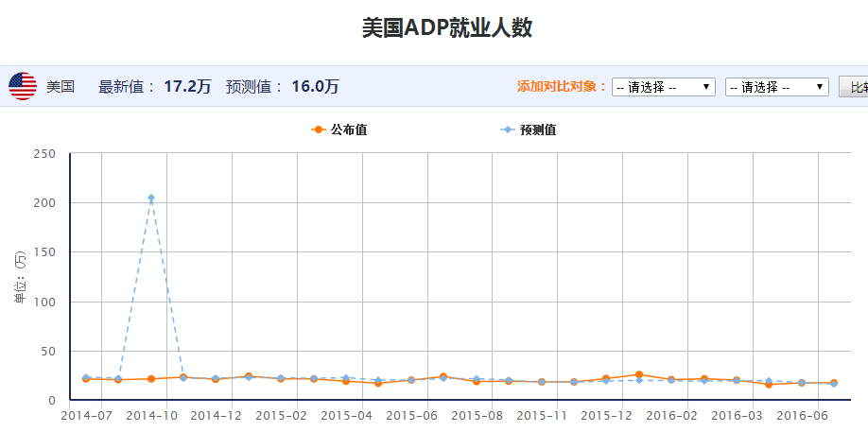
Task: Click the 美国 country label
Action: 61,87
